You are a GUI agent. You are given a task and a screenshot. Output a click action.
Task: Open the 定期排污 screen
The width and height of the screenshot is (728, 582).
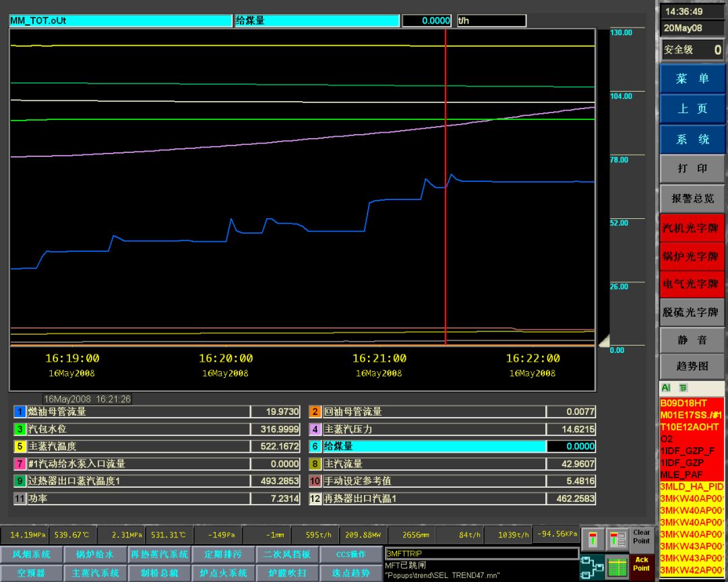click(223, 554)
